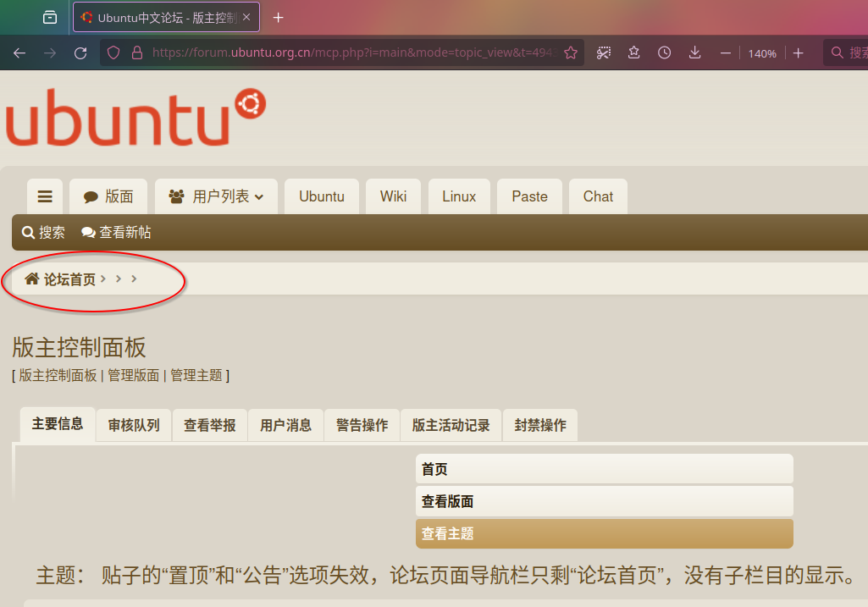Click the browser back arrow
Image resolution: width=868 pixels, height=607 pixels.
[19, 53]
